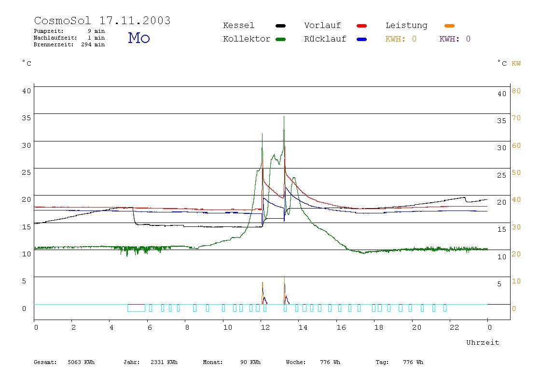
Task: Click hour 18 on the time axis
Action: point(379,328)
